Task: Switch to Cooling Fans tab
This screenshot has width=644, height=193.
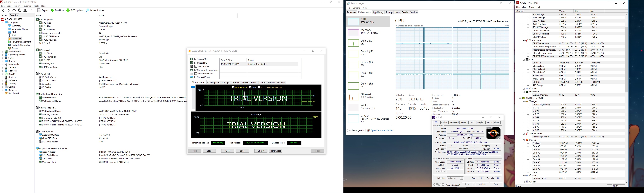Action: [x=213, y=82]
